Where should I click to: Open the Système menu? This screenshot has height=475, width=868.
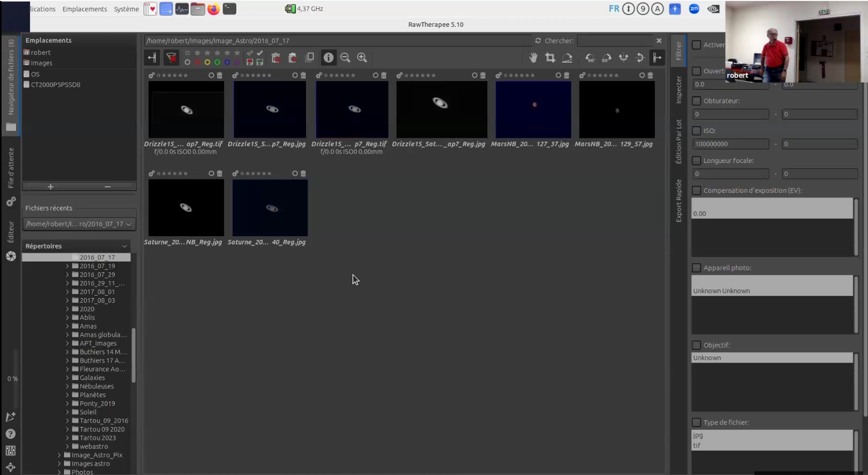pos(126,9)
